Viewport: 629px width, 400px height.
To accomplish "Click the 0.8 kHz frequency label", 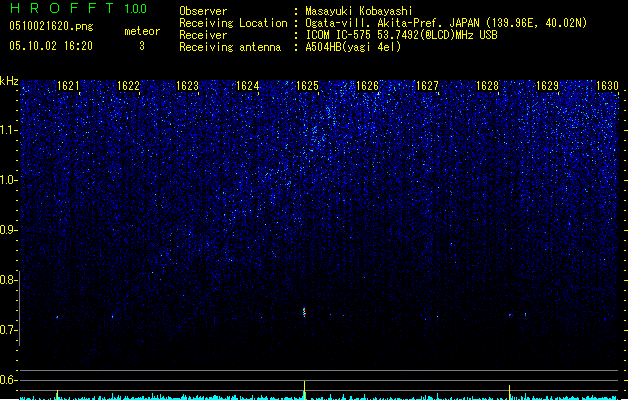I will coord(8,280).
